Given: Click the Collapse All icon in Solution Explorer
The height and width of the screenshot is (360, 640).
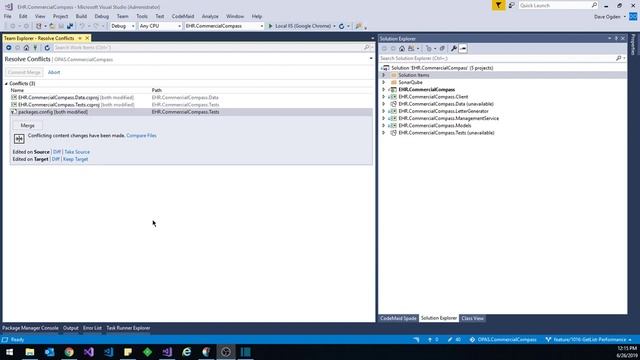Looking at the screenshot, I should 442,49.
